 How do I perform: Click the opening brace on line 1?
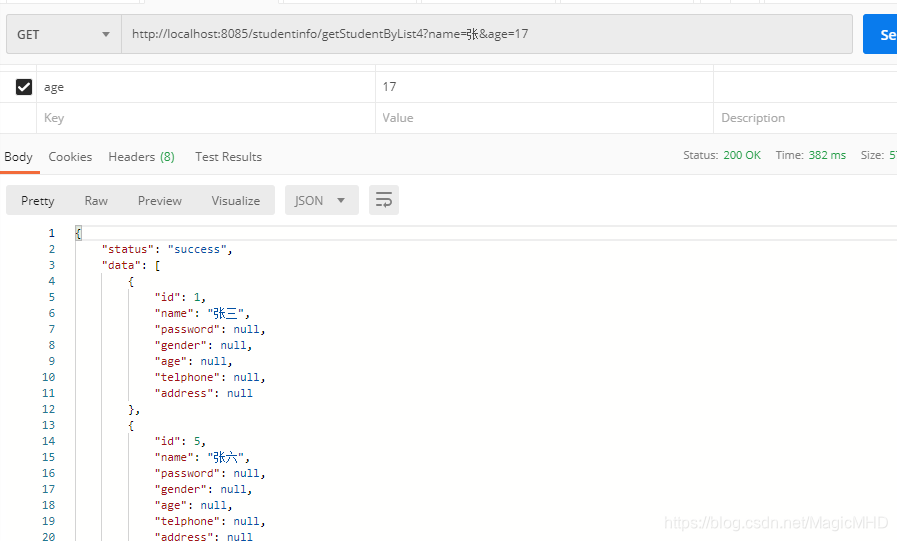click(x=78, y=233)
